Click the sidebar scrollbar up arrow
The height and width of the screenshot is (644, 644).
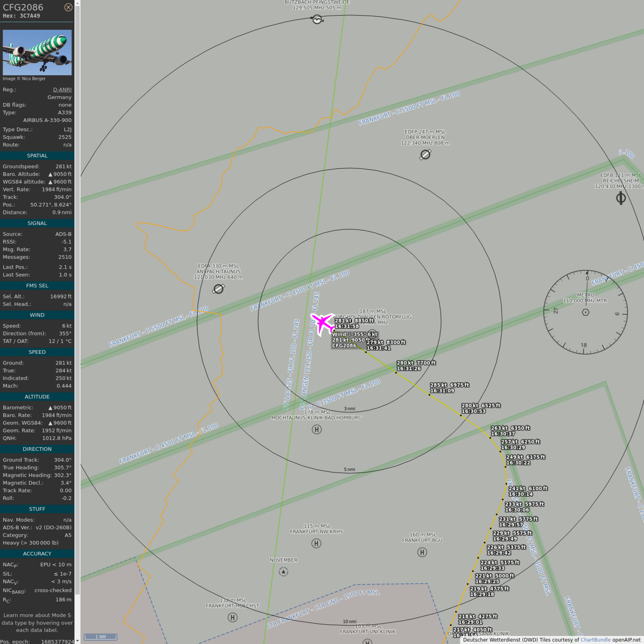pyautogui.click(x=77, y=3)
